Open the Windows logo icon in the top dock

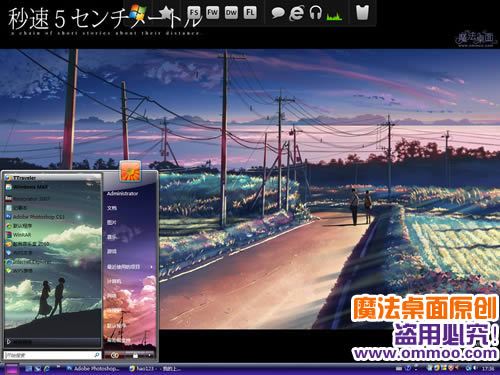138,13
